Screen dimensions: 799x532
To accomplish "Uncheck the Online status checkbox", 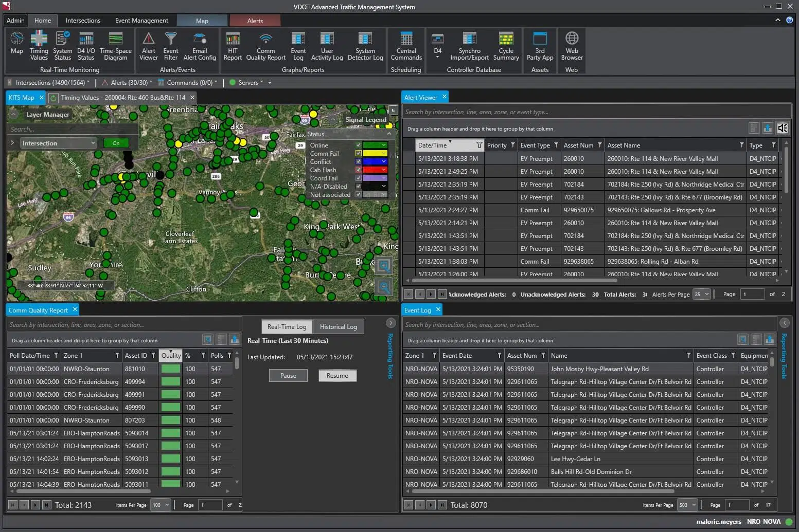I will (359, 145).
